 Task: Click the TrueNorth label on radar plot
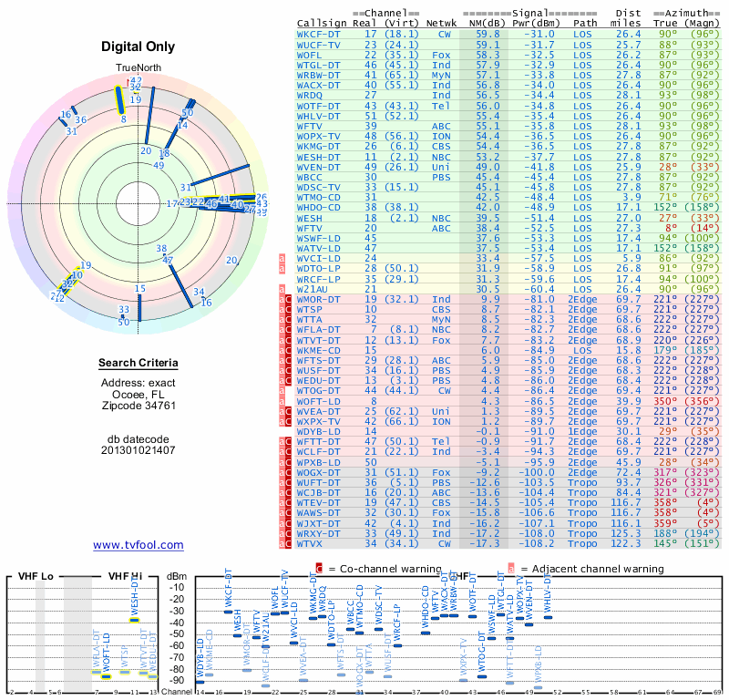point(139,67)
